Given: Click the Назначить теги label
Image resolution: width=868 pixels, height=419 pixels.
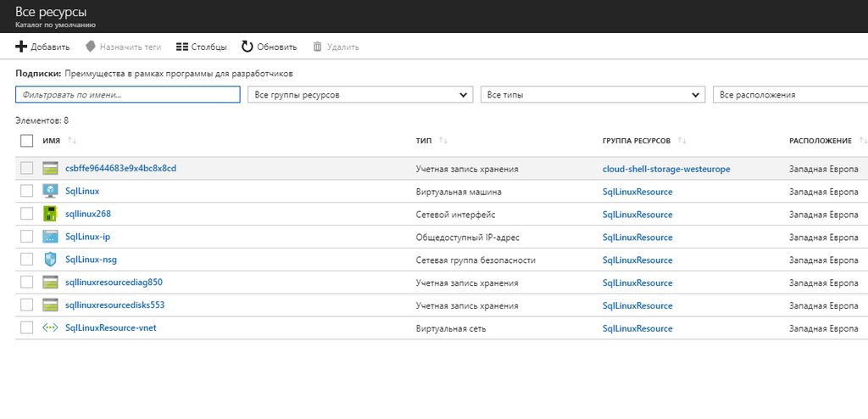Looking at the screenshot, I should [131, 47].
